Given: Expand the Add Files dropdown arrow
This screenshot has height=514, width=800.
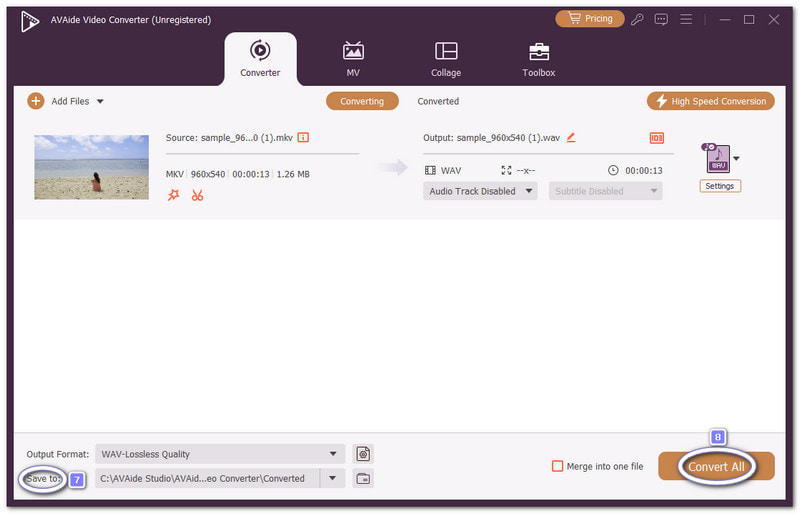Looking at the screenshot, I should pyautogui.click(x=100, y=102).
